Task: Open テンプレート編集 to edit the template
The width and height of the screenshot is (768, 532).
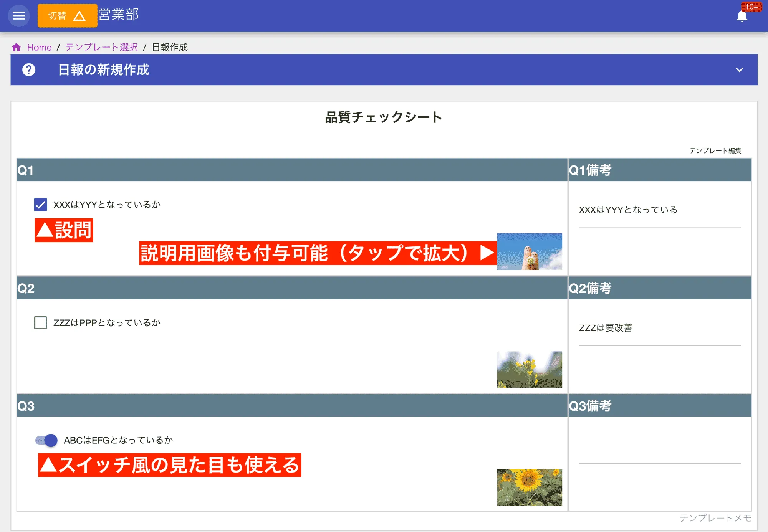Action: pos(716,150)
